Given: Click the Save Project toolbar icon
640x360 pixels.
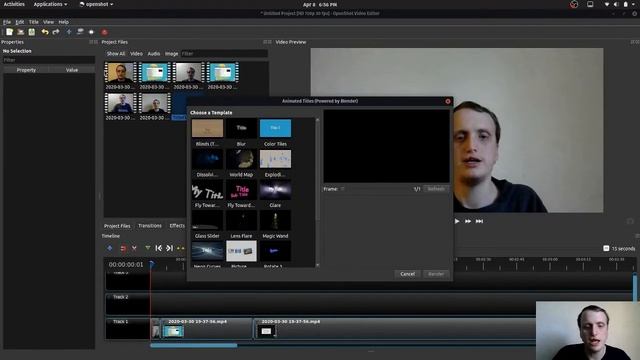Looking at the screenshot, I should [x=31, y=32].
